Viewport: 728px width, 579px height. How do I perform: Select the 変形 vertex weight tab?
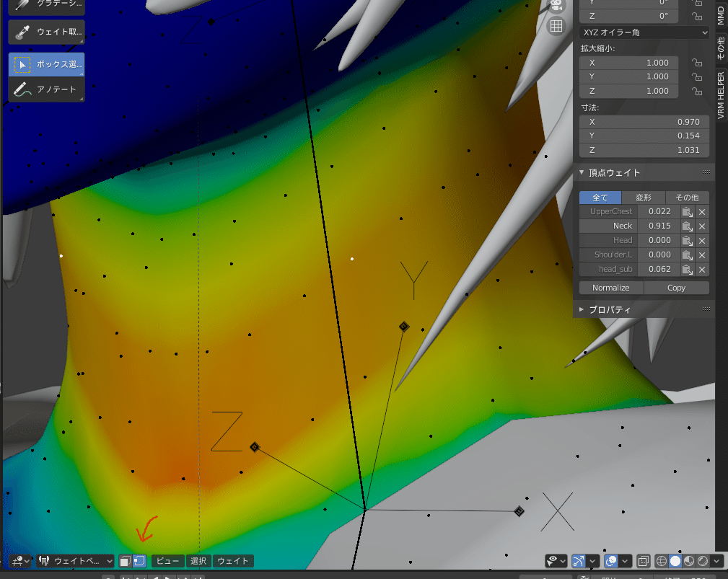pos(644,198)
